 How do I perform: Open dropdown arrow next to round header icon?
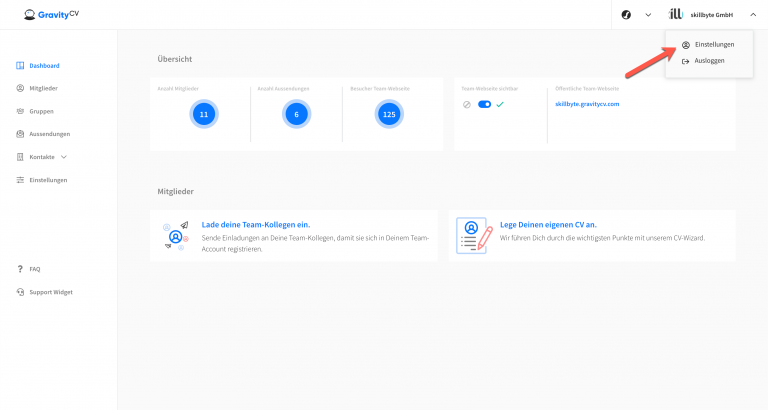click(x=648, y=15)
